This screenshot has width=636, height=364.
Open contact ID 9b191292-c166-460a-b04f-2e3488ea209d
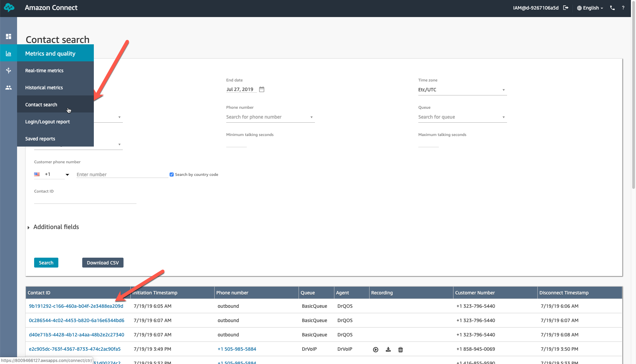click(76, 306)
